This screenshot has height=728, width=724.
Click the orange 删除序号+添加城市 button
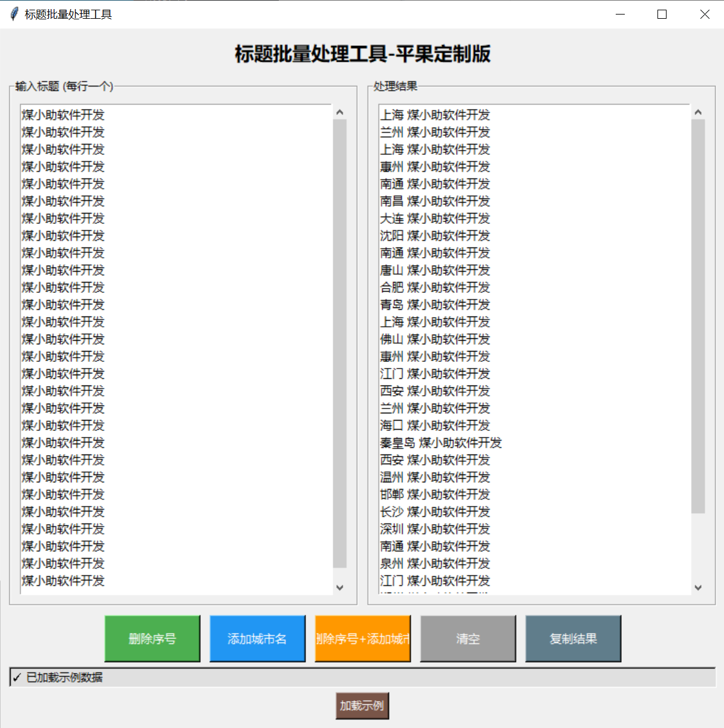click(x=362, y=638)
